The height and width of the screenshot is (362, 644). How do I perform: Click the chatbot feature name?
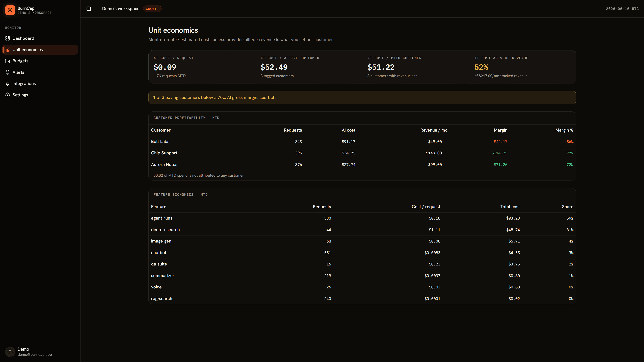click(x=159, y=253)
